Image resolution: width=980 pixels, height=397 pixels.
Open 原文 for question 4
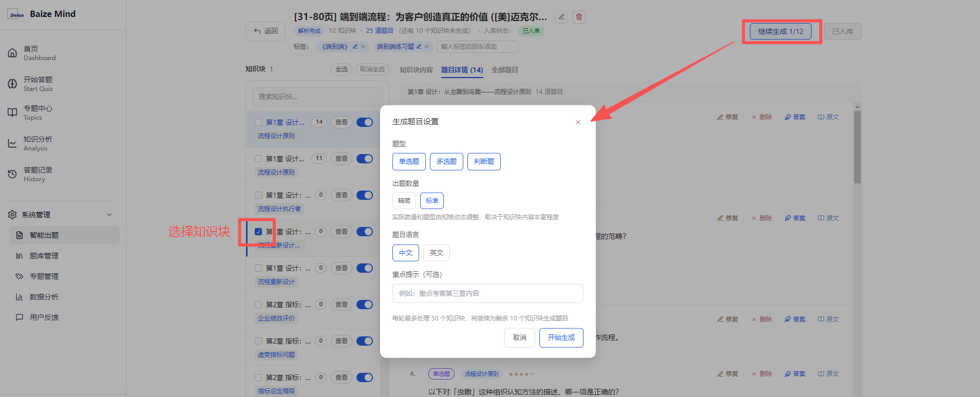point(828,374)
